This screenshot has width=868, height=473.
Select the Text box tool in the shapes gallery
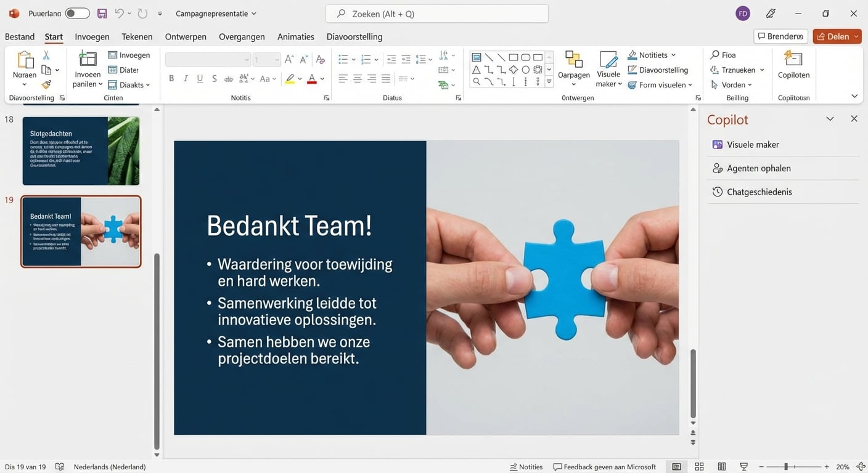477,70
